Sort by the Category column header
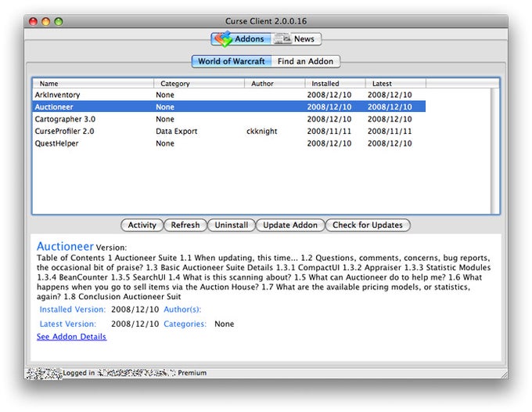Screen dimensions: 532x412 coord(199,83)
